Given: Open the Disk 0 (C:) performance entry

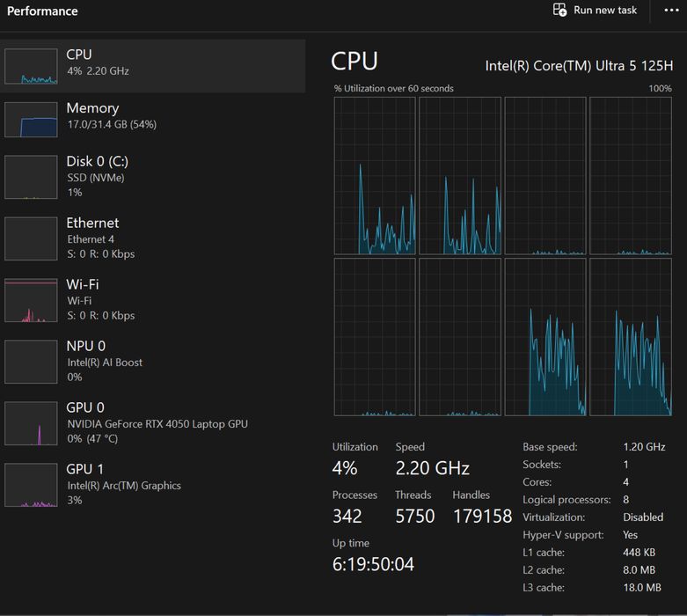Looking at the screenshot, I should pos(152,177).
